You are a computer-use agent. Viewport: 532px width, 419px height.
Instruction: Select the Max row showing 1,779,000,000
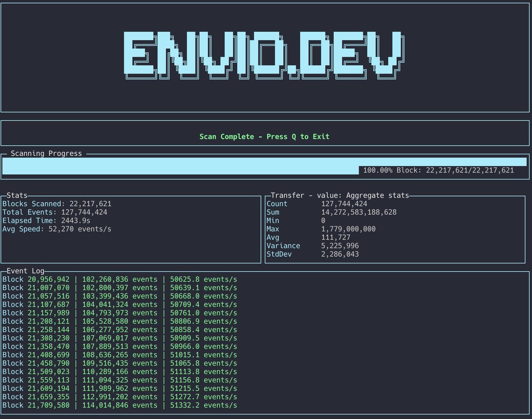(321, 229)
